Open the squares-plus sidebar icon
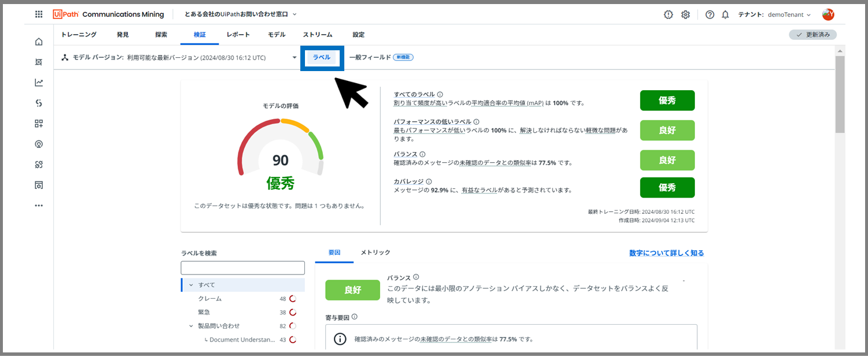 39,123
